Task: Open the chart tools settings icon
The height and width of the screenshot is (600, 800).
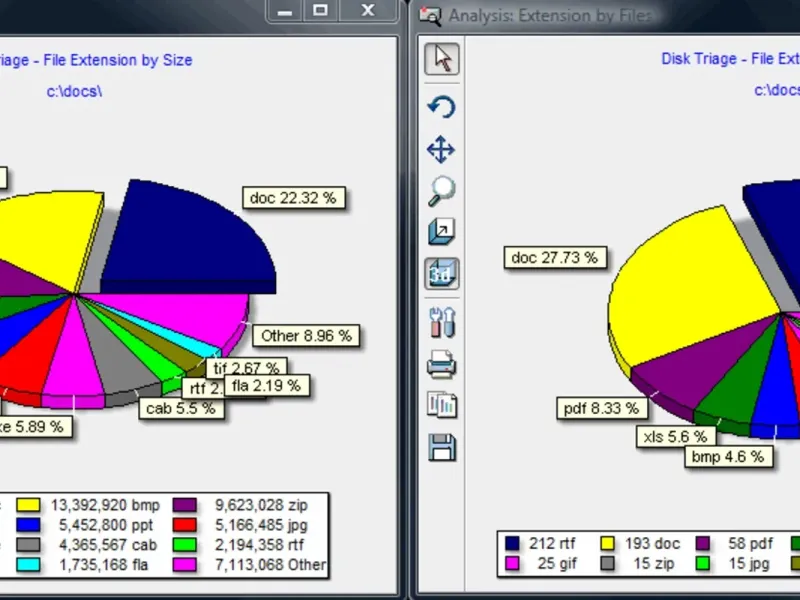Action: pos(442,322)
